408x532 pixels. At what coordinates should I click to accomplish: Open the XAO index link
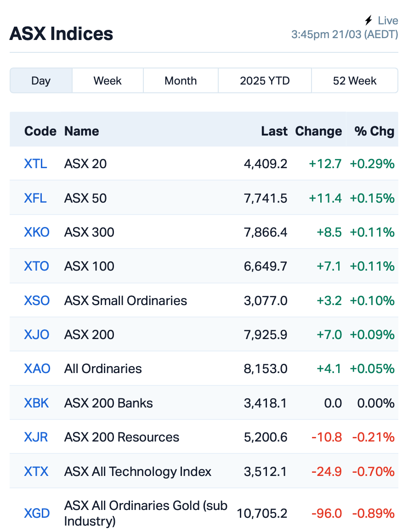coord(37,369)
